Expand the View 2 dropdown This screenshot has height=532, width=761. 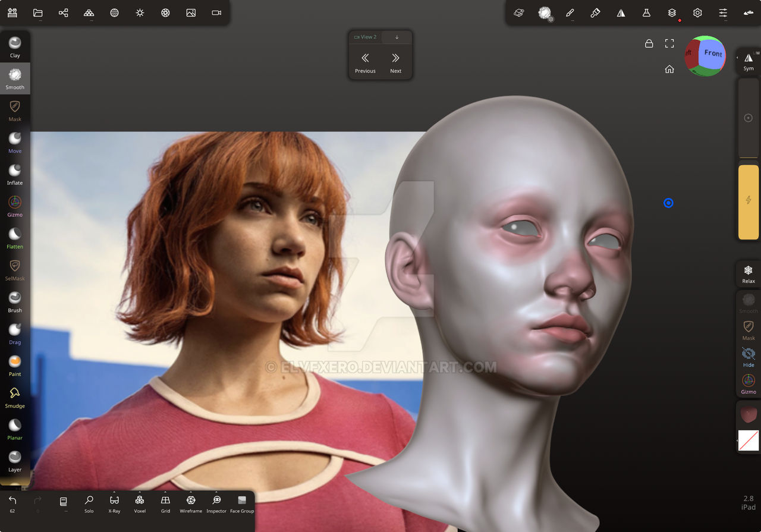click(365, 37)
